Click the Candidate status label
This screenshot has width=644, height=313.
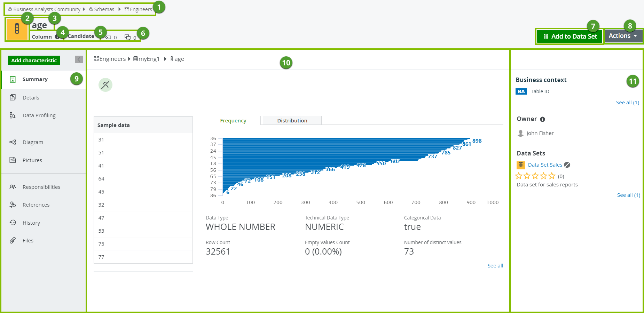pos(81,36)
